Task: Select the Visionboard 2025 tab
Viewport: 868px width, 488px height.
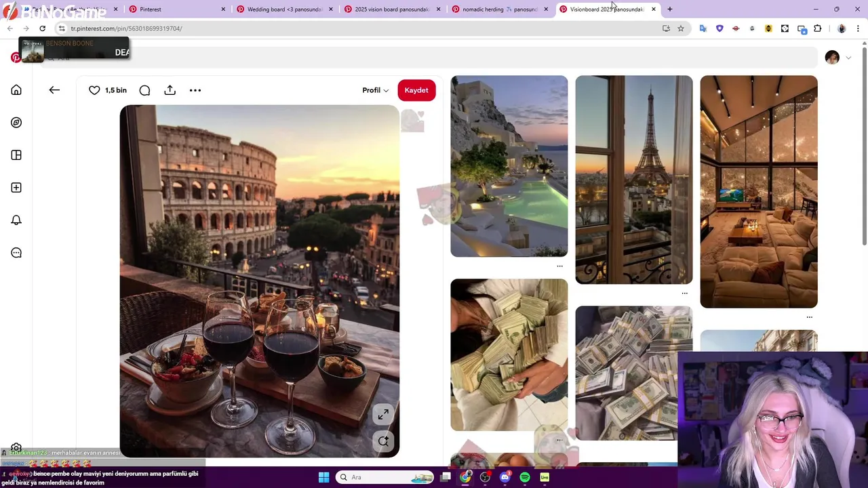Action: (x=606, y=9)
